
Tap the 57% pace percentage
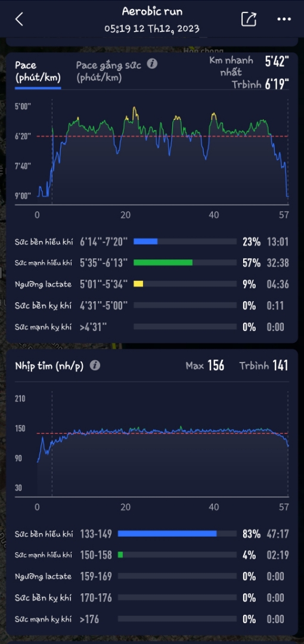(x=252, y=262)
